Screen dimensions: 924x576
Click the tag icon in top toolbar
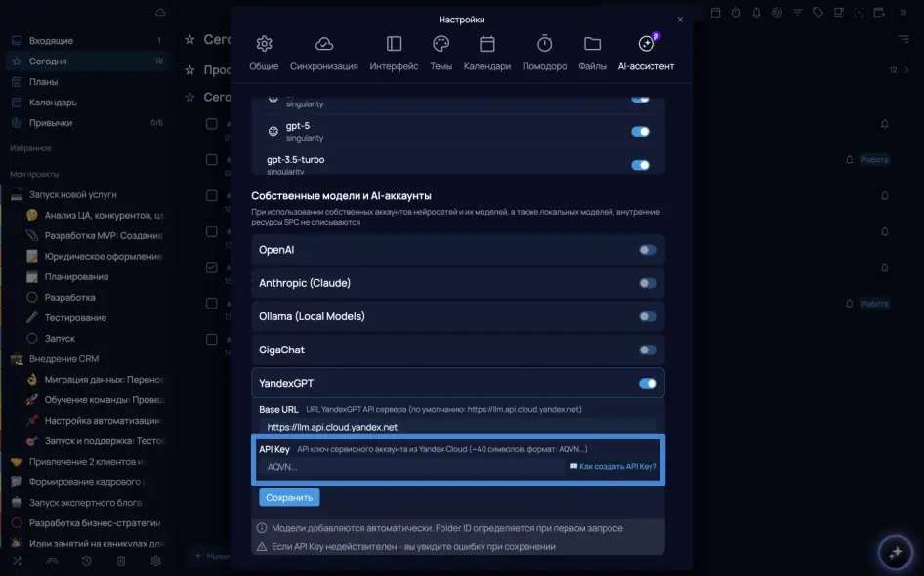(x=818, y=12)
